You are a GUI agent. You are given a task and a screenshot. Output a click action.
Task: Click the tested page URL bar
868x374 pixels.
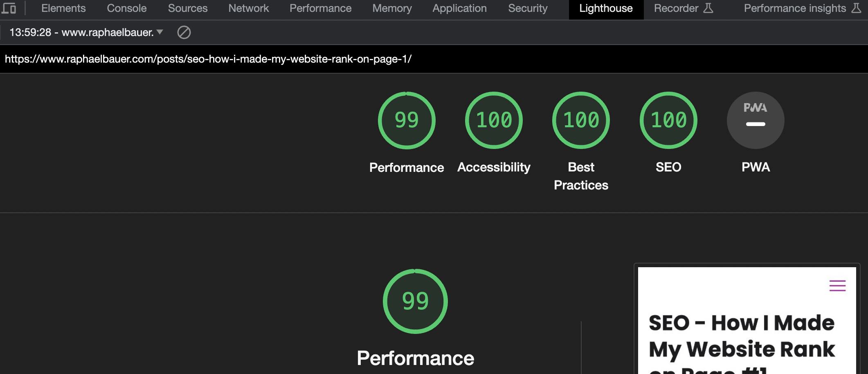point(209,59)
